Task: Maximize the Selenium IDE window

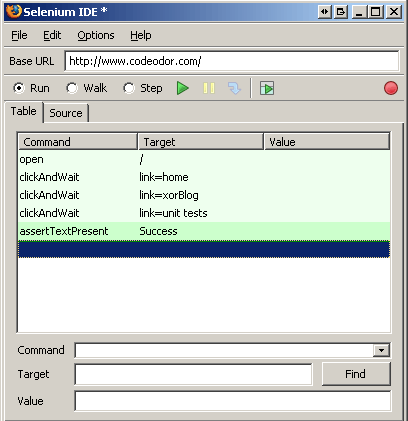Action: click(375, 12)
